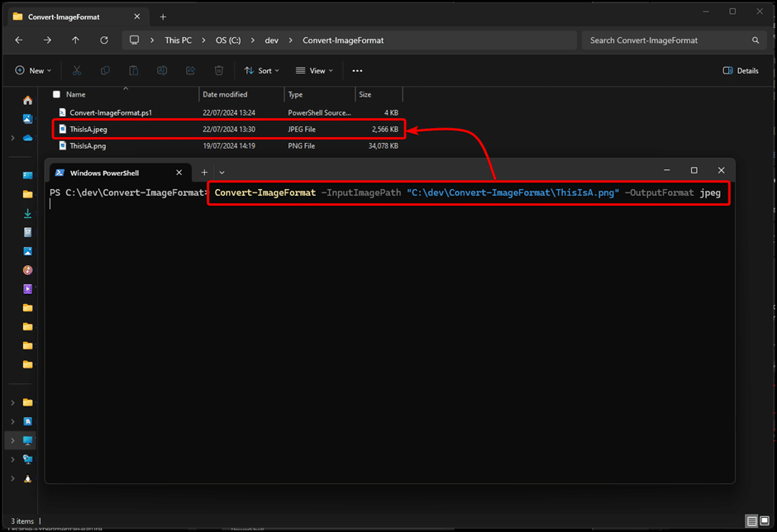Click the Paste clipboard icon in toolbar
Viewport: 777px width, 532px height.
coord(134,71)
